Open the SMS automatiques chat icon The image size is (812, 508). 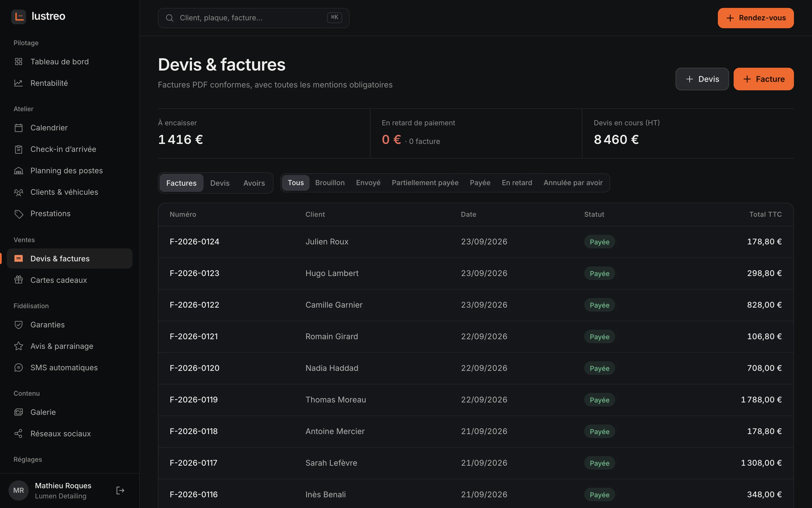[x=18, y=367]
